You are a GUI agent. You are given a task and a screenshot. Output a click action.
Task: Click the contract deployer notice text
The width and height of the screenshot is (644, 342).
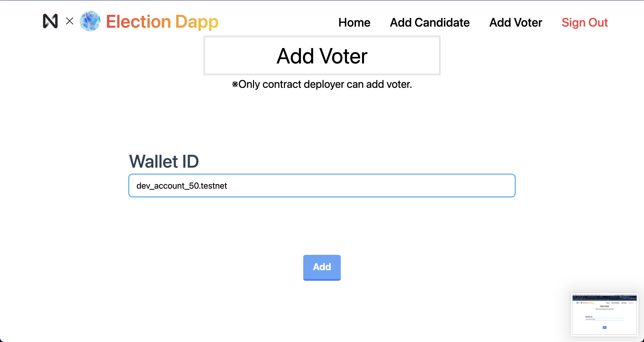point(322,84)
